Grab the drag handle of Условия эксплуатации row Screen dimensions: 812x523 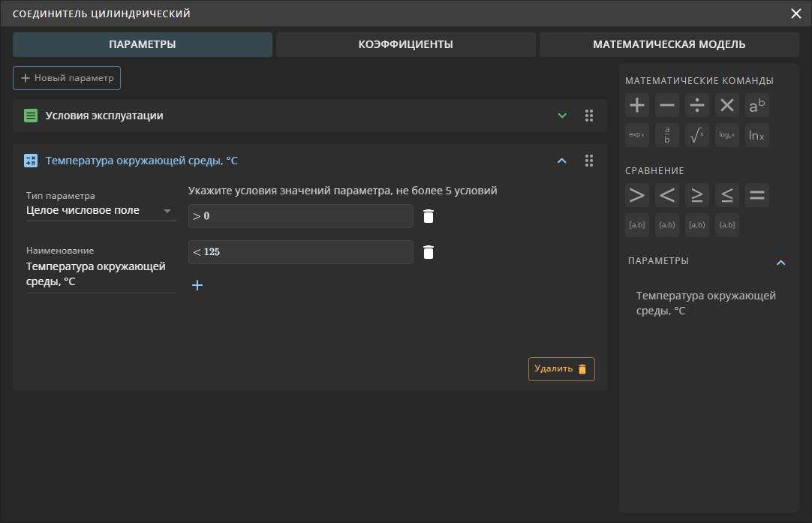tap(589, 116)
